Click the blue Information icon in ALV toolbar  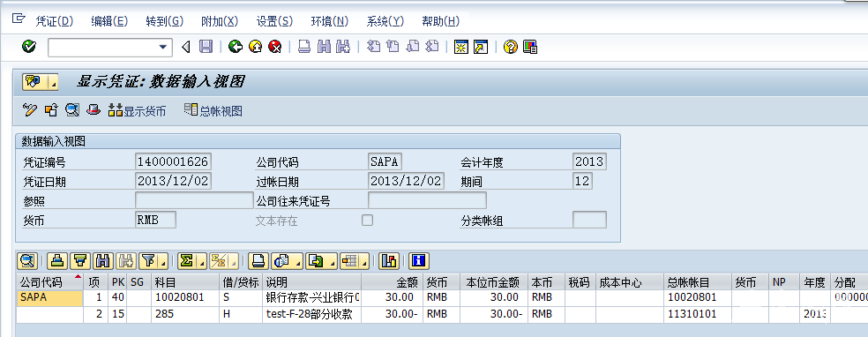(419, 260)
